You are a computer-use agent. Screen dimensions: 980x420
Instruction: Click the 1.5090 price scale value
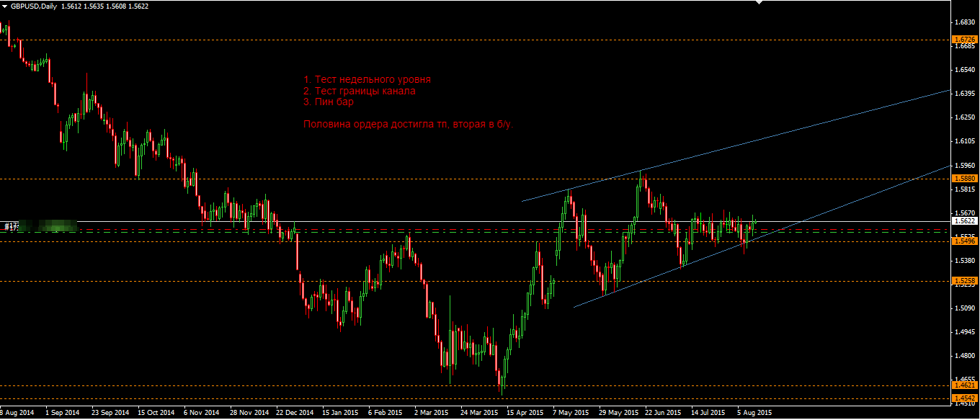pos(965,308)
